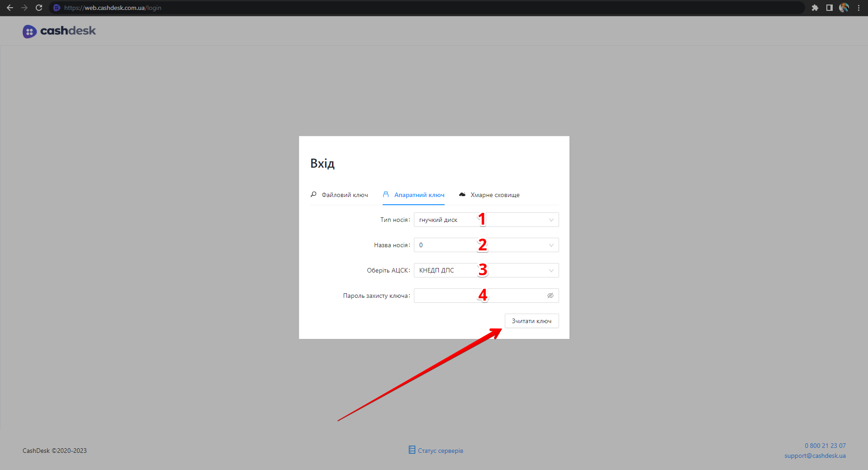Open the Статус серверів link

click(440, 451)
